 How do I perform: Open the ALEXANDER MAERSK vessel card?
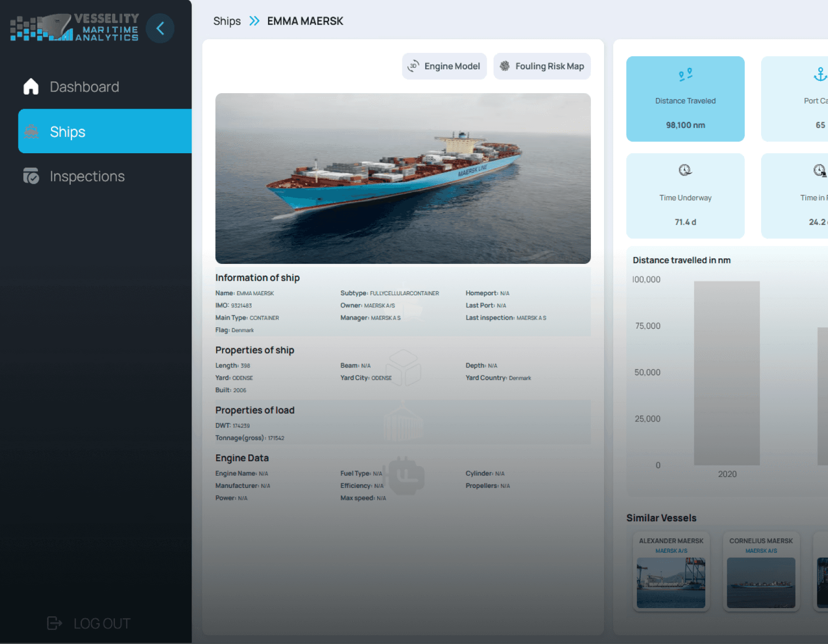671,571
